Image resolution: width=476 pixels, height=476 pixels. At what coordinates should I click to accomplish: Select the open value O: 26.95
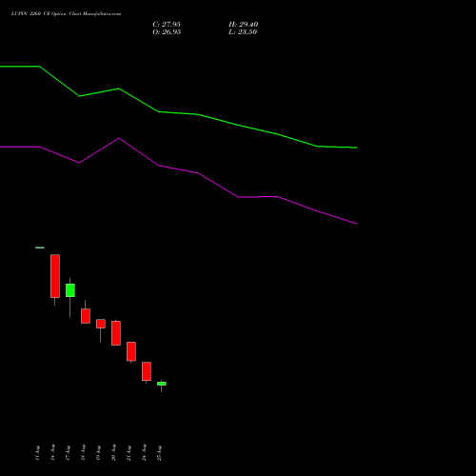167,32
